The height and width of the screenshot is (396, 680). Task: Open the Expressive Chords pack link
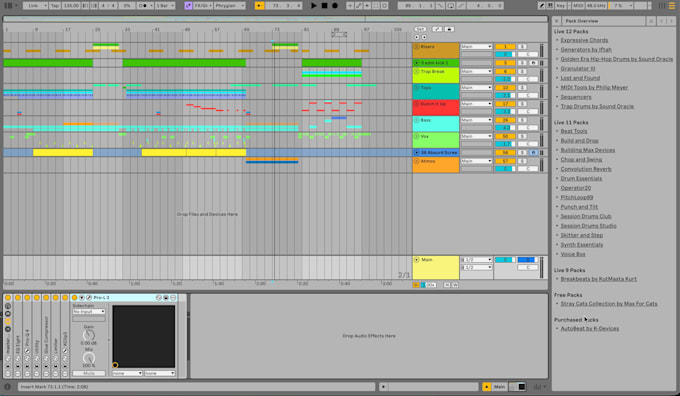(584, 40)
